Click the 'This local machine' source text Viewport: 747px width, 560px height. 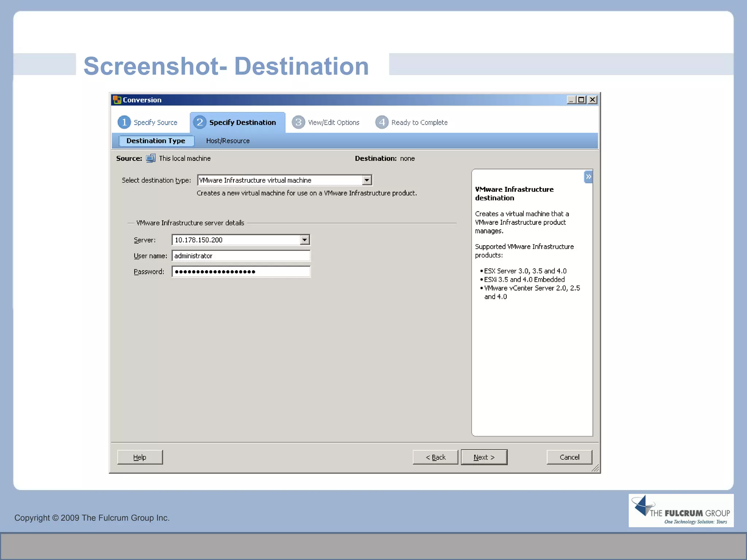coord(185,158)
